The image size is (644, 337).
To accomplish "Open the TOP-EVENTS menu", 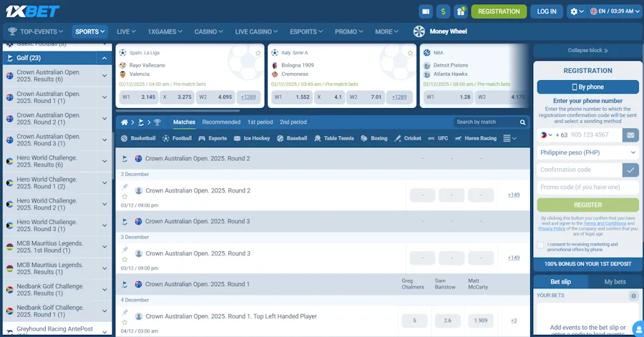I will point(36,31).
